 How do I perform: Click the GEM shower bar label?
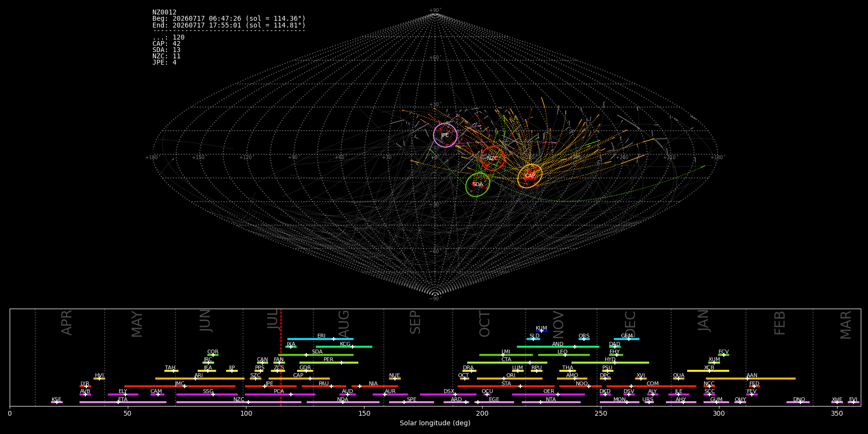(627, 336)
